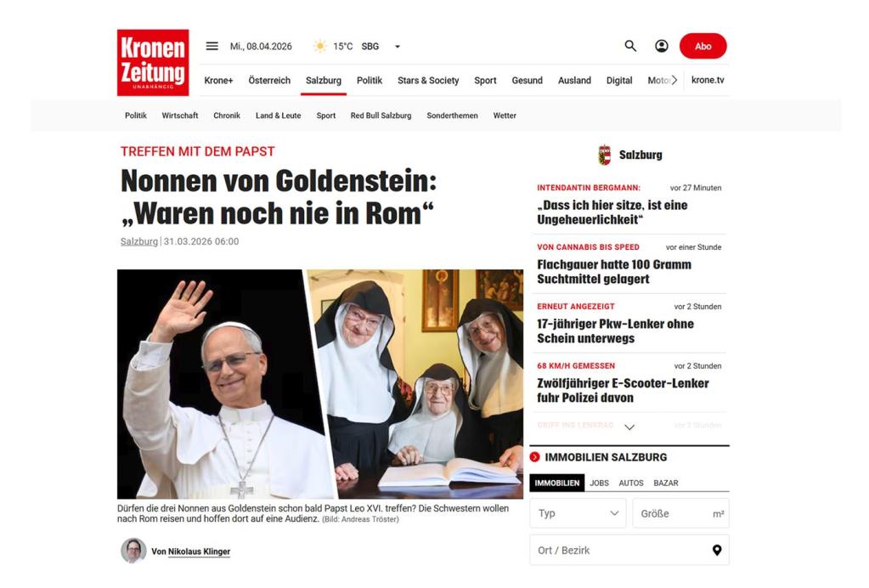Open author Nikolaus Klinger's profile link

pyautogui.click(x=199, y=551)
